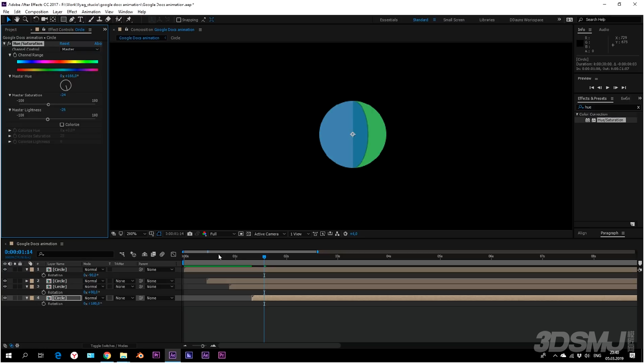Select the Brush tool

[x=91, y=20]
